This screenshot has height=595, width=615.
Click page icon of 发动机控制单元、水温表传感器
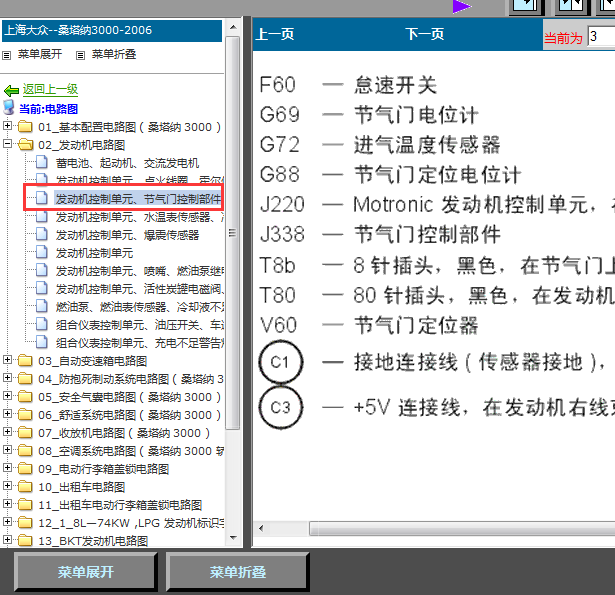[42, 216]
